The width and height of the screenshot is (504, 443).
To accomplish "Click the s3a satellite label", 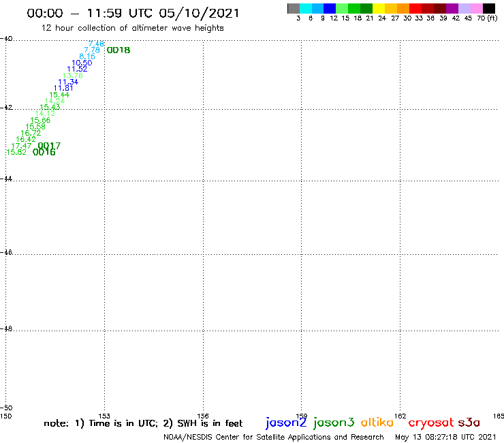I will point(469,423).
